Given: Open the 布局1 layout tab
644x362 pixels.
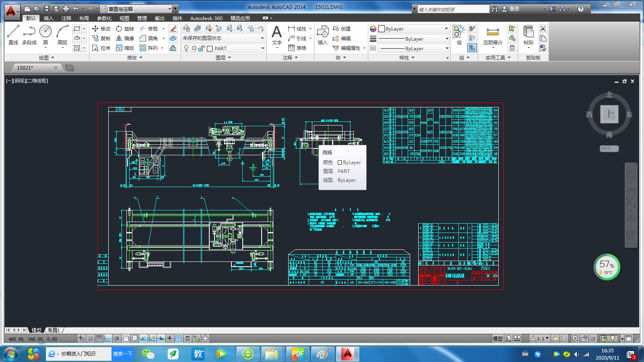Looking at the screenshot, I should click(54, 330).
